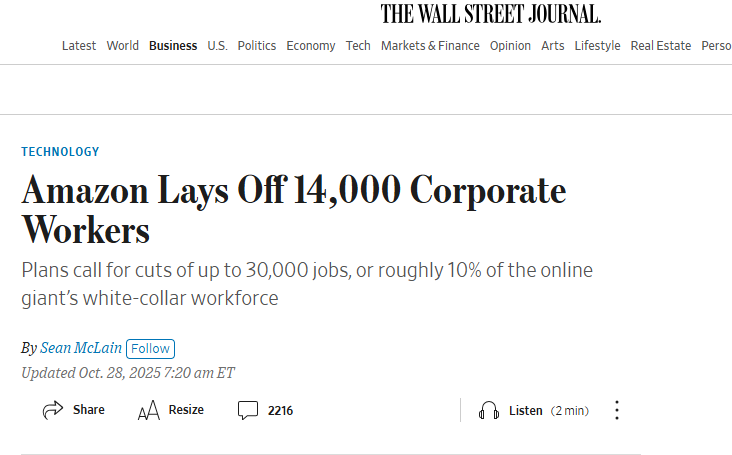The width and height of the screenshot is (732, 455).
Task: Open comments via speech bubble icon
Action: click(x=248, y=410)
